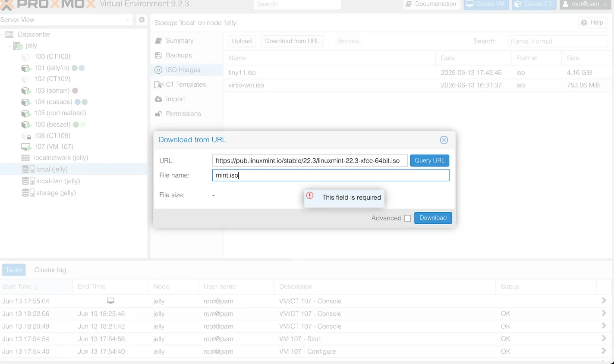
Task: Click the storage (jelly) disk icon
Action: [28, 193]
